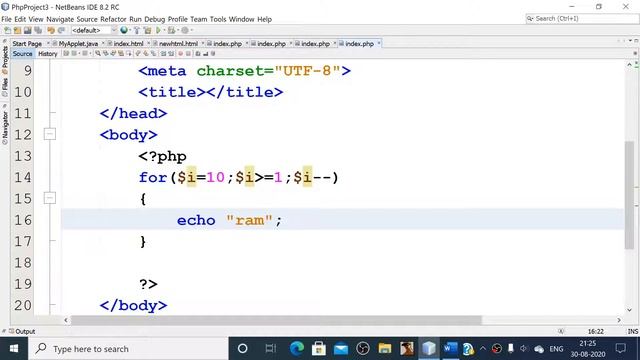
Task: Click Task View icon in taskbar
Action: click(x=270, y=349)
